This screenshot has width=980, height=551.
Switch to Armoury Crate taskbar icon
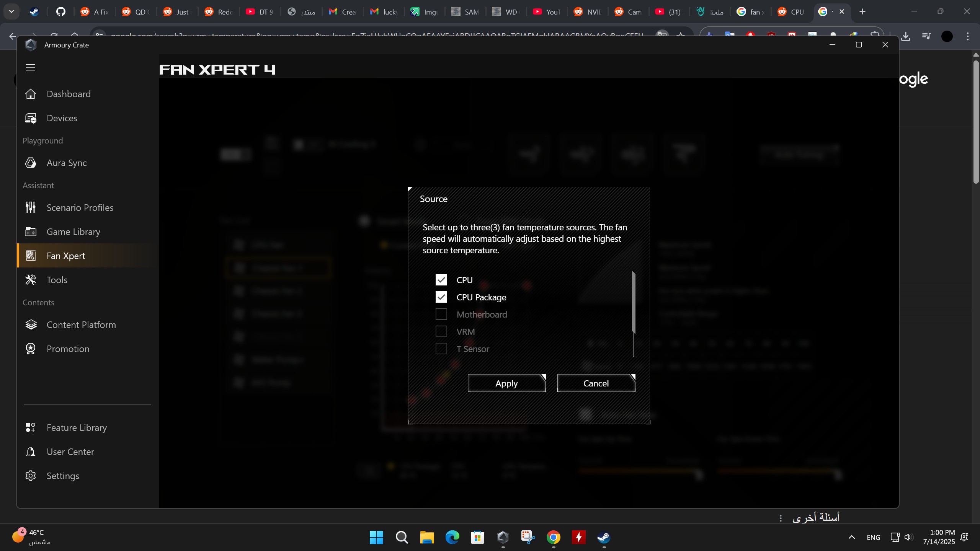click(503, 538)
